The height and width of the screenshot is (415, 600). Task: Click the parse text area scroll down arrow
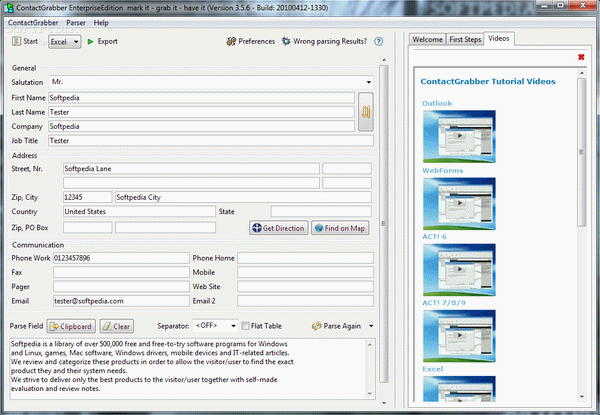click(x=370, y=394)
